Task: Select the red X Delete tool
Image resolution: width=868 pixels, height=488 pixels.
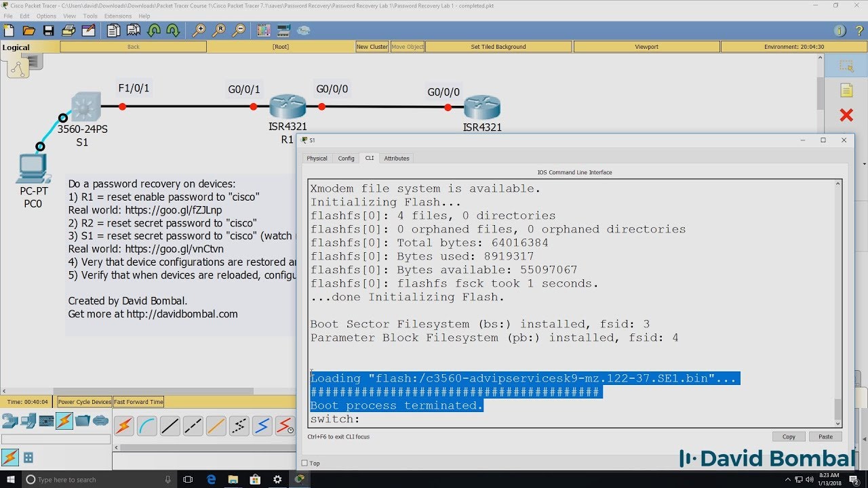Action: coord(846,115)
